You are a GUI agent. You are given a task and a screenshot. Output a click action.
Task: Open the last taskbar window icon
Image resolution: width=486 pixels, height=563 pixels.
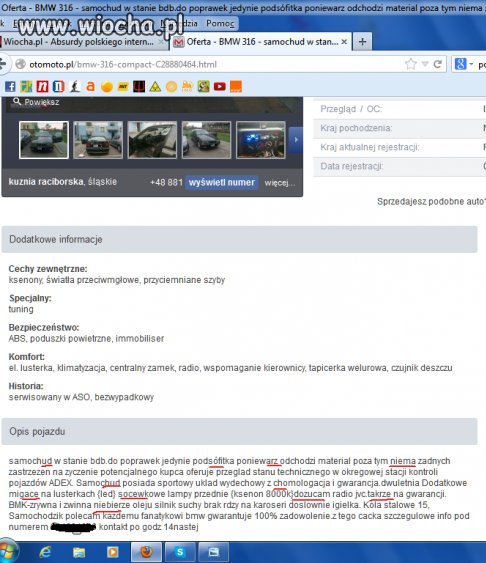[x=214, y=552]
